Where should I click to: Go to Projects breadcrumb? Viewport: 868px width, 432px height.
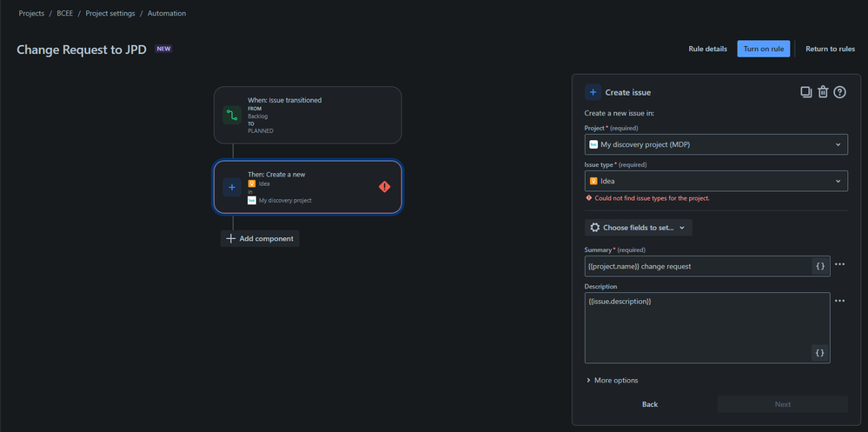(x=31, y=13)
